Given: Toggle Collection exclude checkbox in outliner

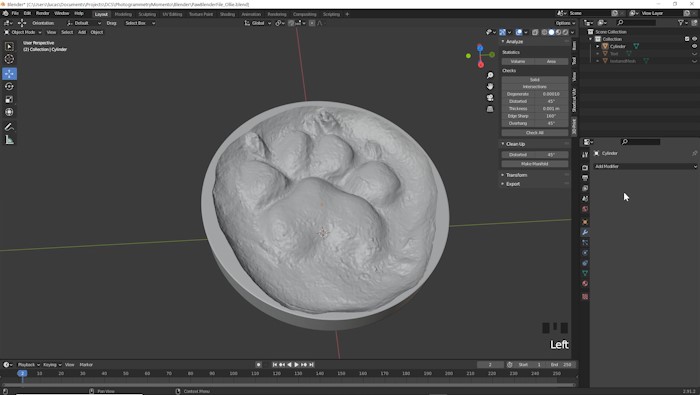Looking at the screenshot, I should point(687,39).
